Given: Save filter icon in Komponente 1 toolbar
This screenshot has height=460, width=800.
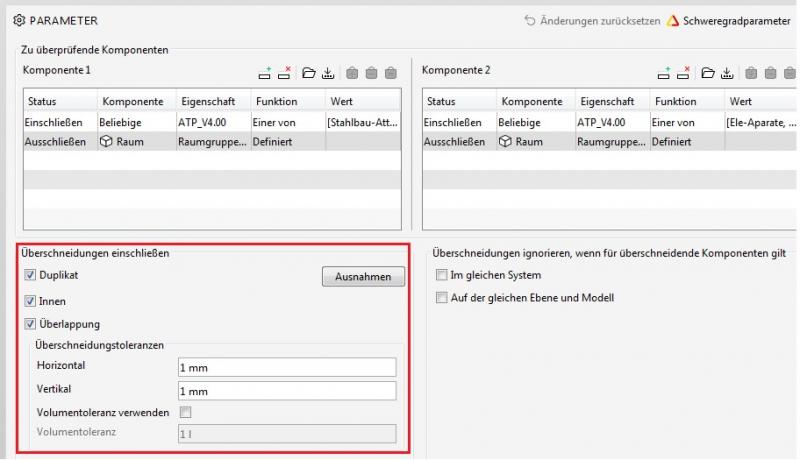Looking at the screenshot, I should click(x=327, y=73).
